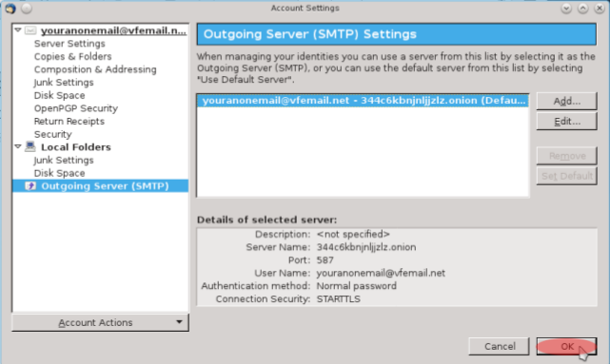
Task: Click the Outgoing Server SMTP icon
Action: [x=30, y=185]
